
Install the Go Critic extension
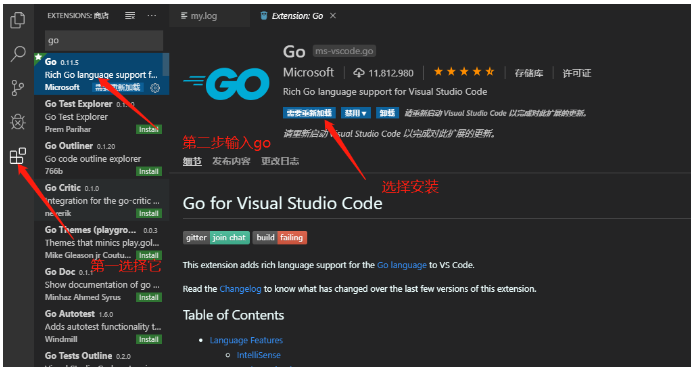(149, 213)
